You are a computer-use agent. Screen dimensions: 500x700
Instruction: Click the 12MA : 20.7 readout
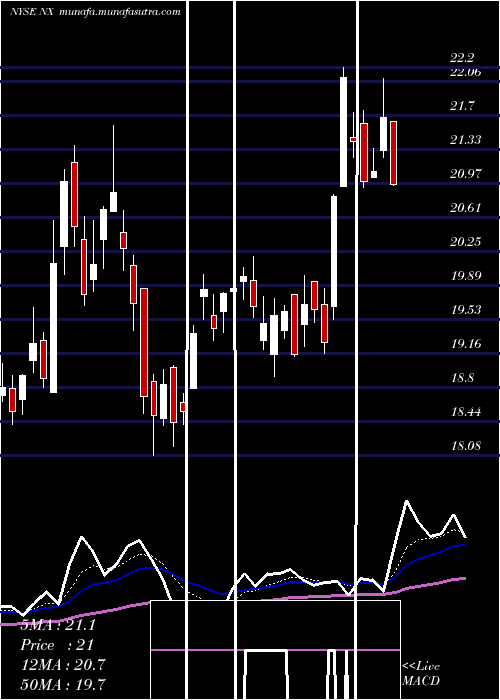[63, 665]
